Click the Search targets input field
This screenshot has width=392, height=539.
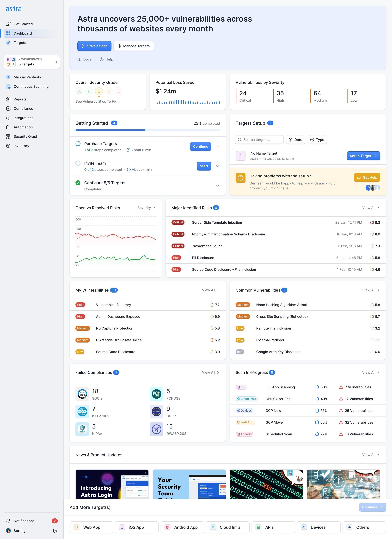click(x=259, y=140)
